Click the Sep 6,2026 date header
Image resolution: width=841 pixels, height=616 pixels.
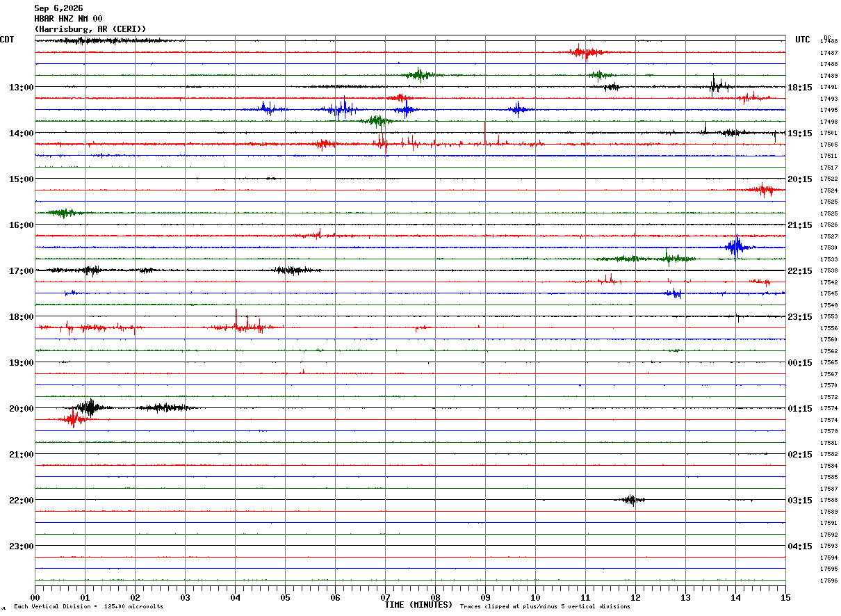point(58,8)
